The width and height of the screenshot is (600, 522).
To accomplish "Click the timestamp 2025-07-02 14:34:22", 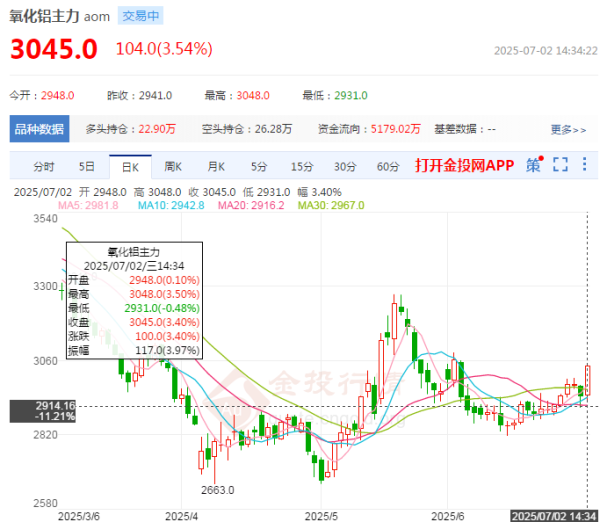I will 546,51.
